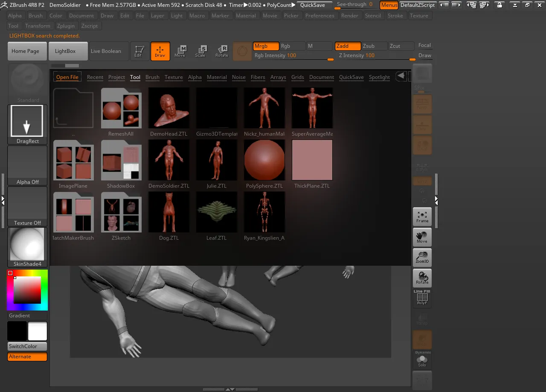Click the previous UI colors arrow icon
This screenshot has width=546, height=392.
point(444,5)
